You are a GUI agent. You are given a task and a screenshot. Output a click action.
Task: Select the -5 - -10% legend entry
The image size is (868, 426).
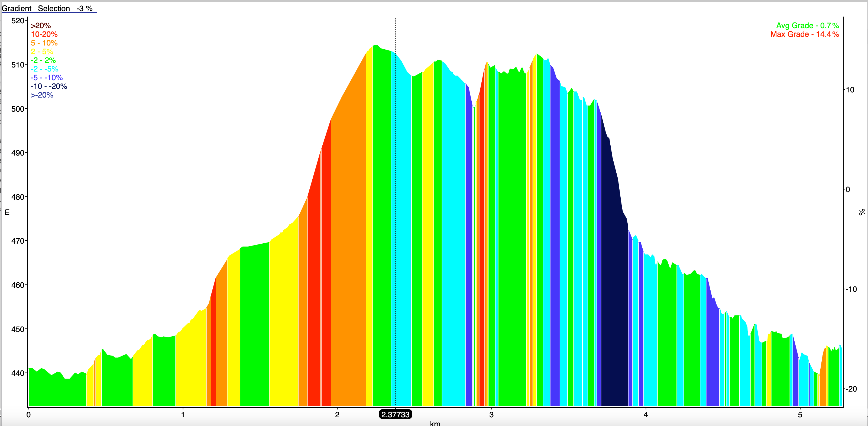click(x=47, y=78)
